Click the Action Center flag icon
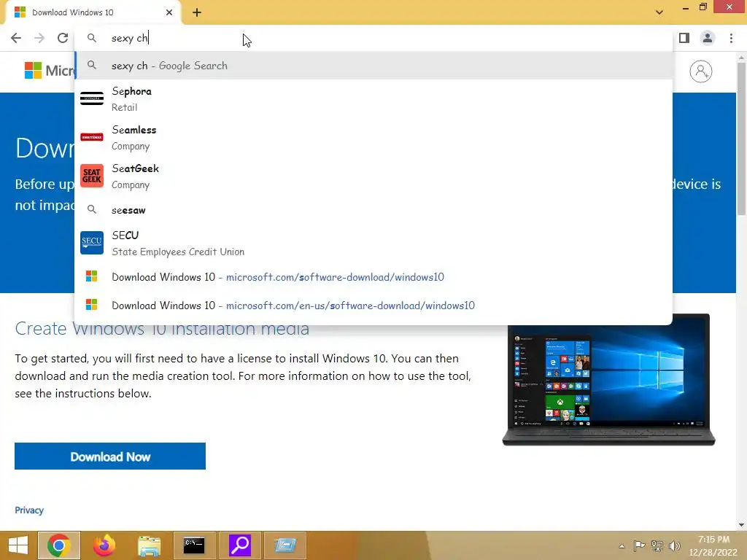The width and height of the screenshot is (747, 560). [x=639, y=545]
